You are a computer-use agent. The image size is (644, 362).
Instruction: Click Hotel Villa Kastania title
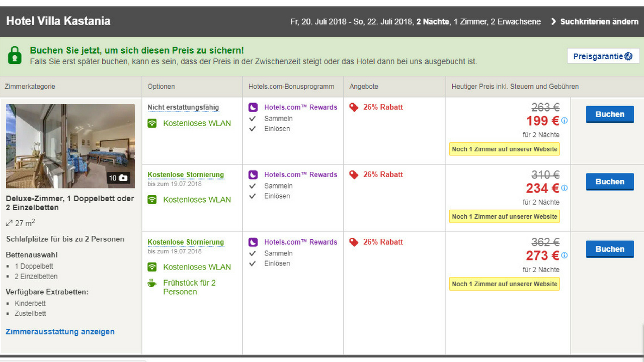(x=58, y=21)
